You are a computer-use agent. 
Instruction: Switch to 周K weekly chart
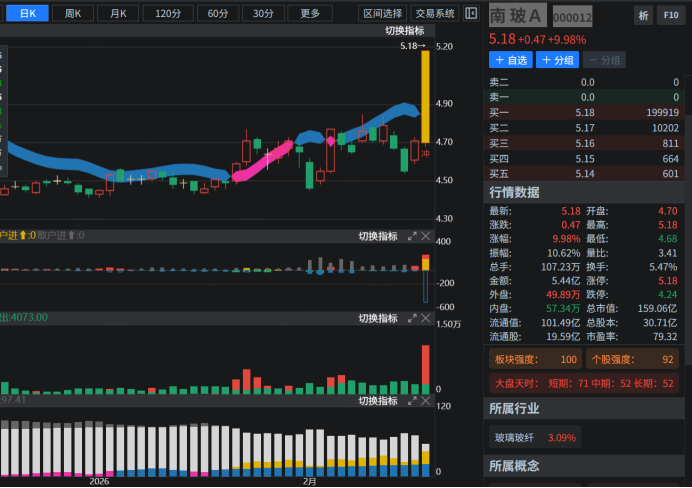click(73, 13)
